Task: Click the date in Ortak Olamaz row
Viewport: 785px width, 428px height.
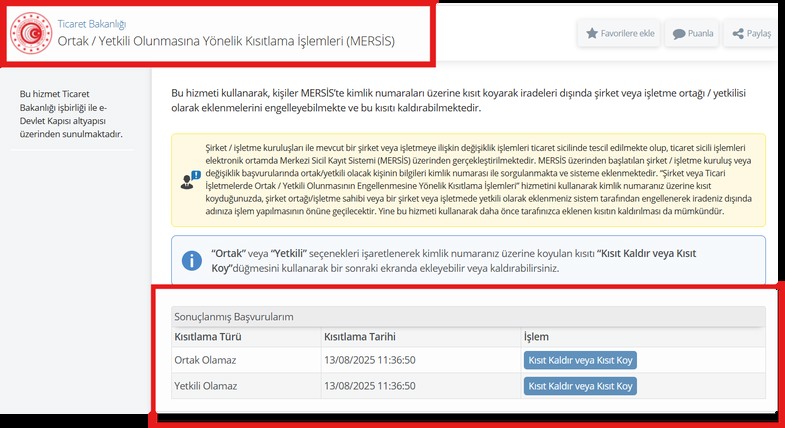Action: point(369,360)
